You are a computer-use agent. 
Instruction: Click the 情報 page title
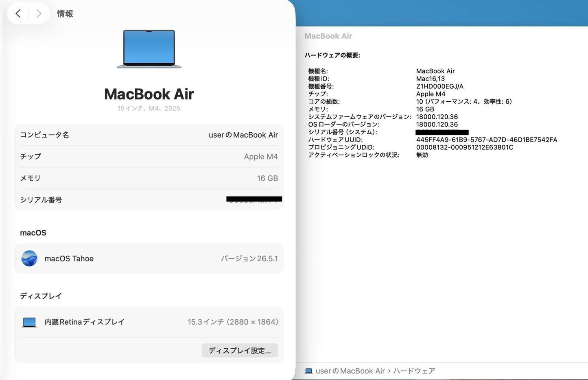pyautogui.click(x=65, y=13)
